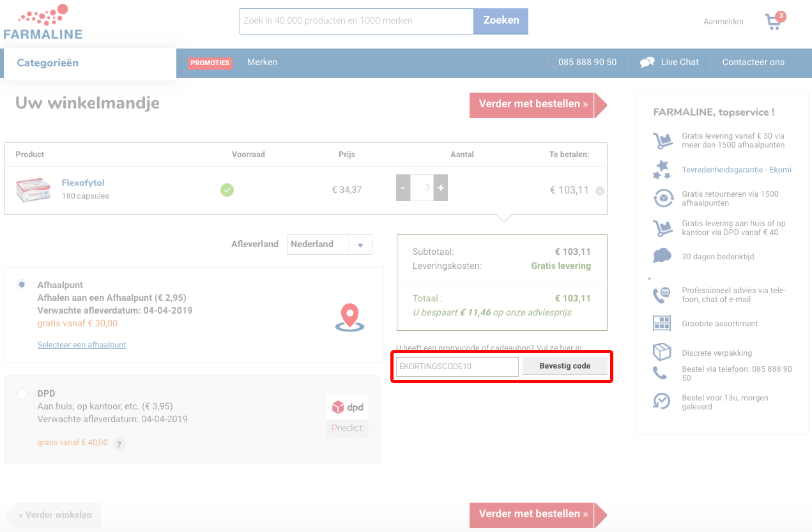Open the help question mark icon
Viewport: 812px width, 532px height.
(119, 444)
